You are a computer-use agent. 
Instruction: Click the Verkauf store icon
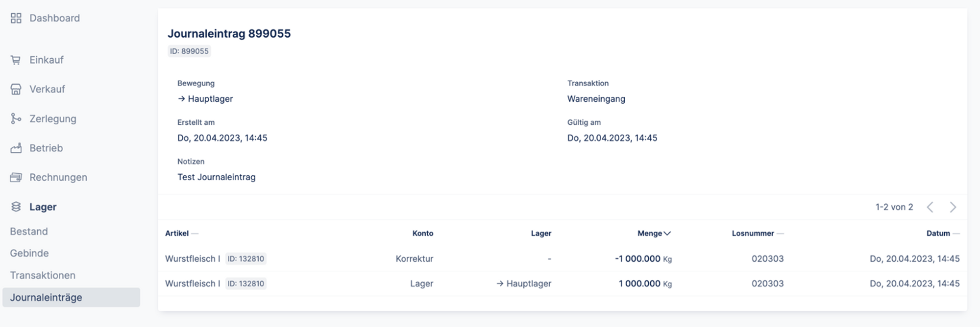(16, 89)
